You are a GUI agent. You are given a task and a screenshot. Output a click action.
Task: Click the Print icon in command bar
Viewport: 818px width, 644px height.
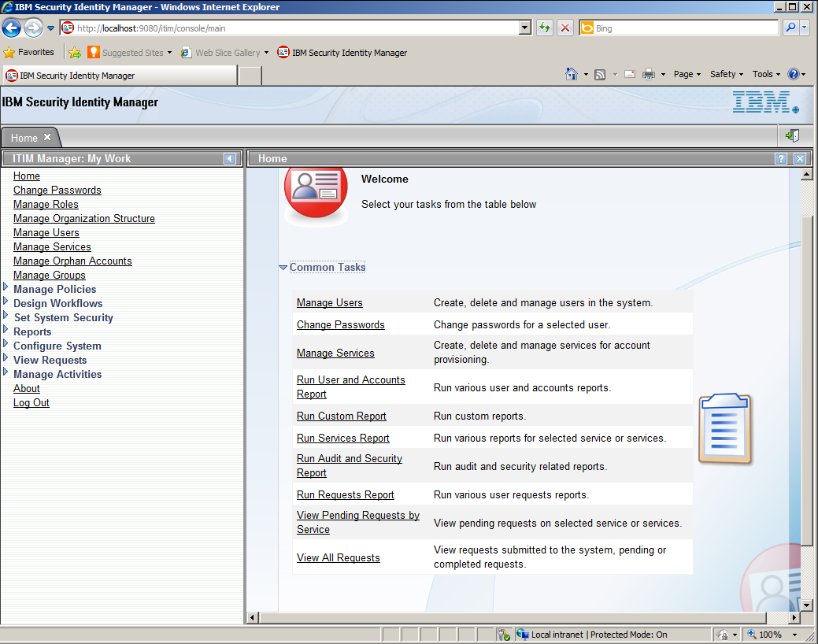tap(649, 74)
